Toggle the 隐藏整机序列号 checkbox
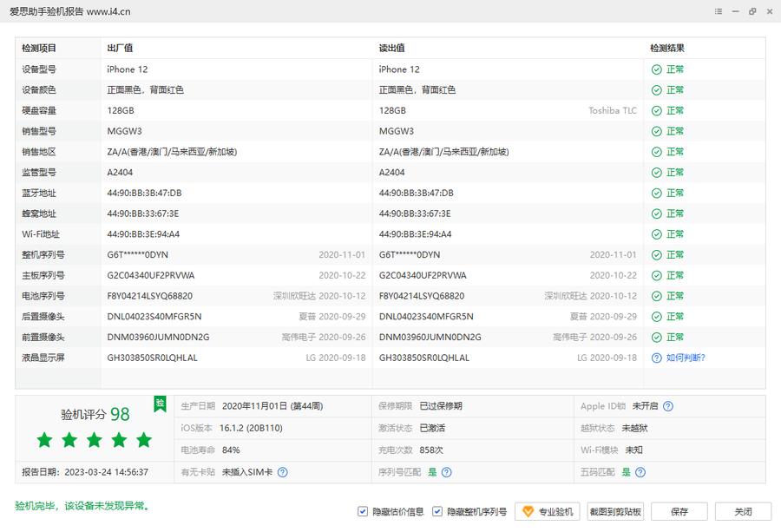Image resolution: width=781 pixels, height=532 pixels. 436,511
